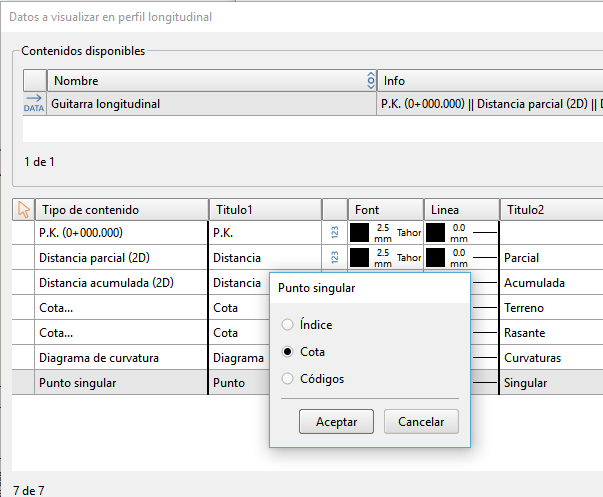Click the Titulo2 cell reading Rasante

tap(551, 332)
